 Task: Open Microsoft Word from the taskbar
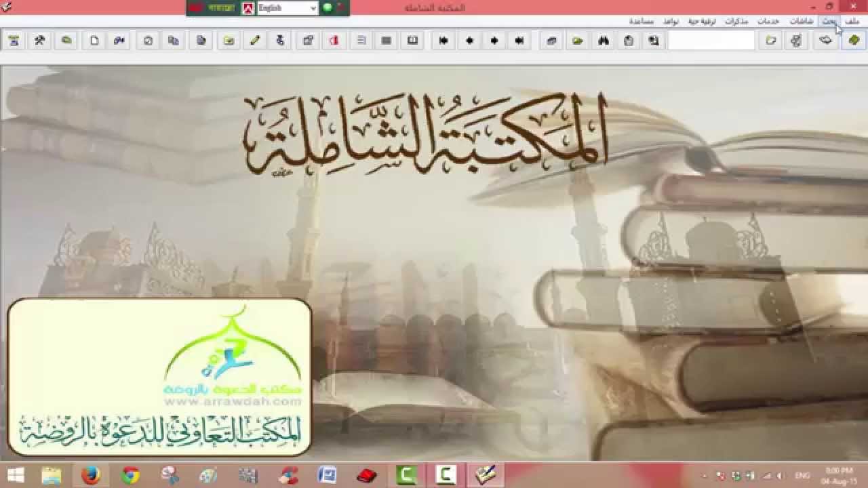[x=328, y=476]
